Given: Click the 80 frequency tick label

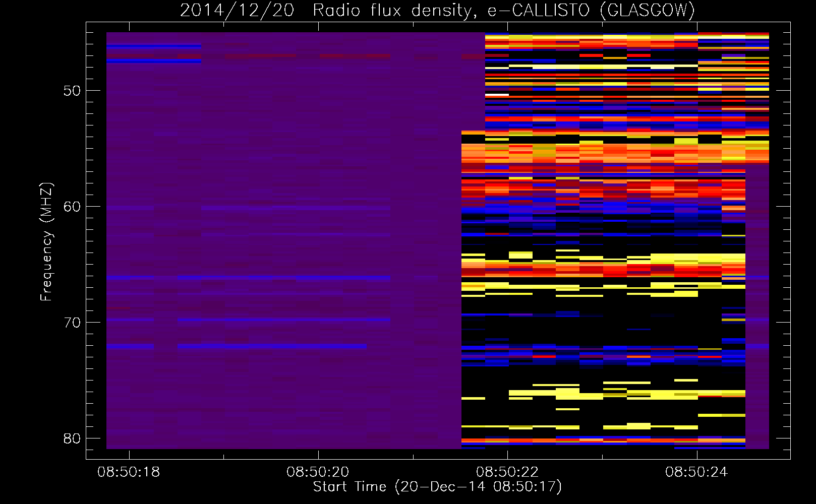Looking at the screenshot, I should pyautogui.click(x=72, y=438).
